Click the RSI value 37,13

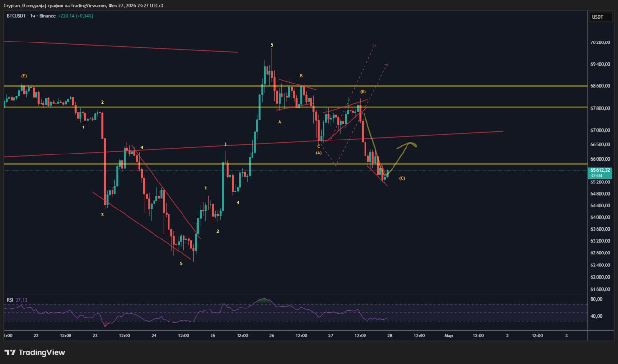click(22, 300)
